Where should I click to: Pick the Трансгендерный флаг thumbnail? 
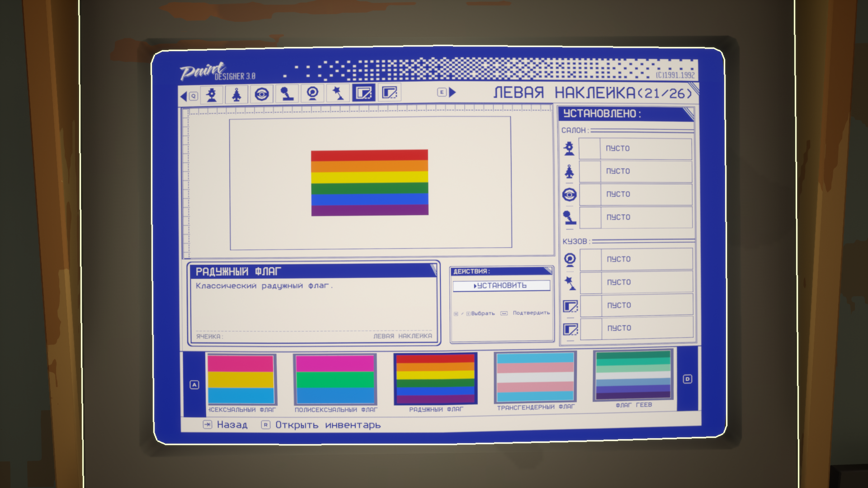(x=535, y=378)
